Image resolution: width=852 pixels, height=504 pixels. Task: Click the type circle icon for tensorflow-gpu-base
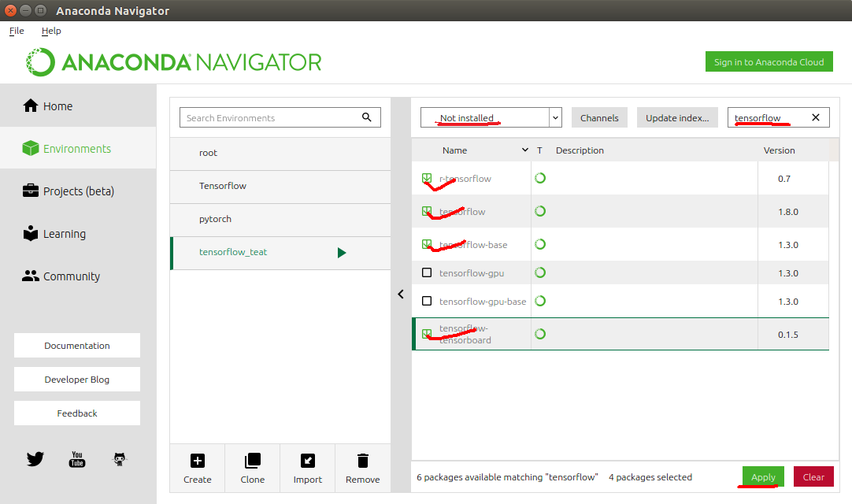click(540, 301)
